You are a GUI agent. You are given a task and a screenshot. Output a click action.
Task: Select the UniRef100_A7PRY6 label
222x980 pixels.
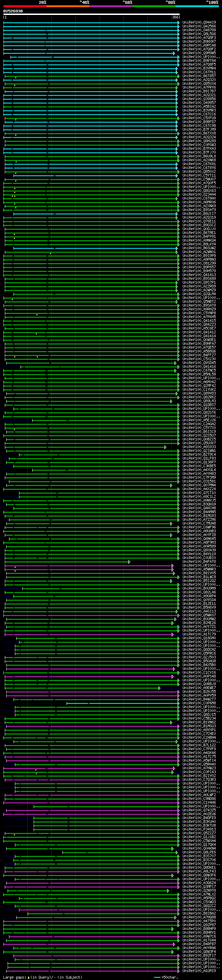click(199, 88)
